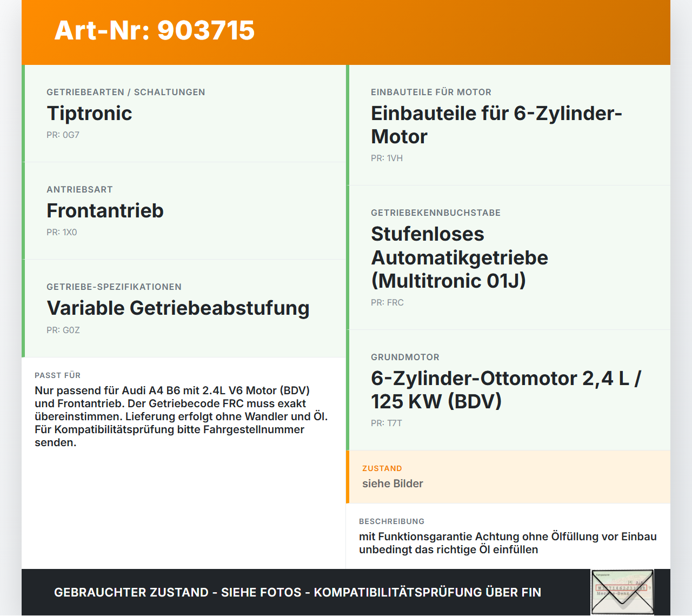Select Stufenloses Automatikgetriebe Multitronic 01J card

coord(508,257)
